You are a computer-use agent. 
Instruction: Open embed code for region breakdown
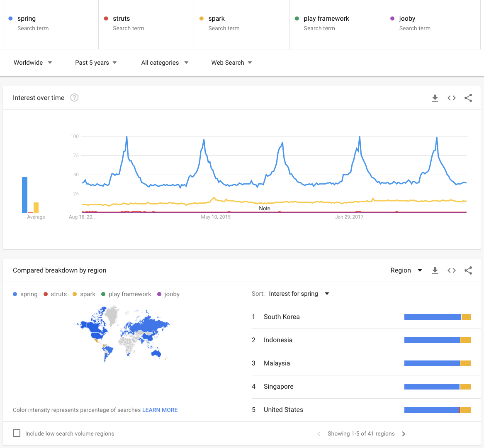pyautogui.click(x=452, y=270)
